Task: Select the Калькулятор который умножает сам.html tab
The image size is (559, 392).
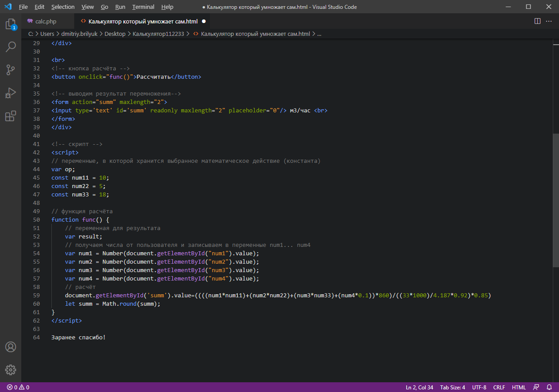Action: (143, 21)
